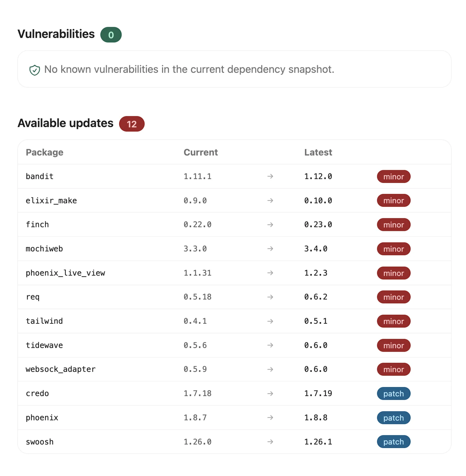Click the tidewave latest version 0.6.0

click(x=316, y=345)
